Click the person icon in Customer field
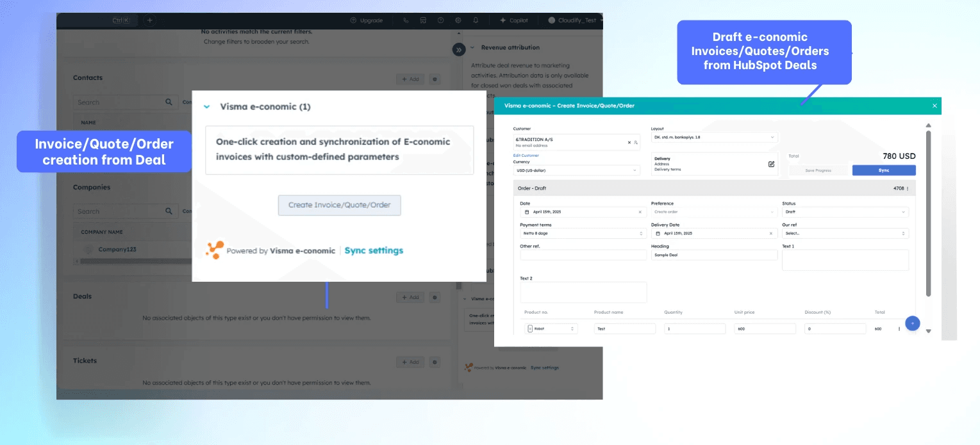This screenshot has height=445, width=980. tap(636, 142)
